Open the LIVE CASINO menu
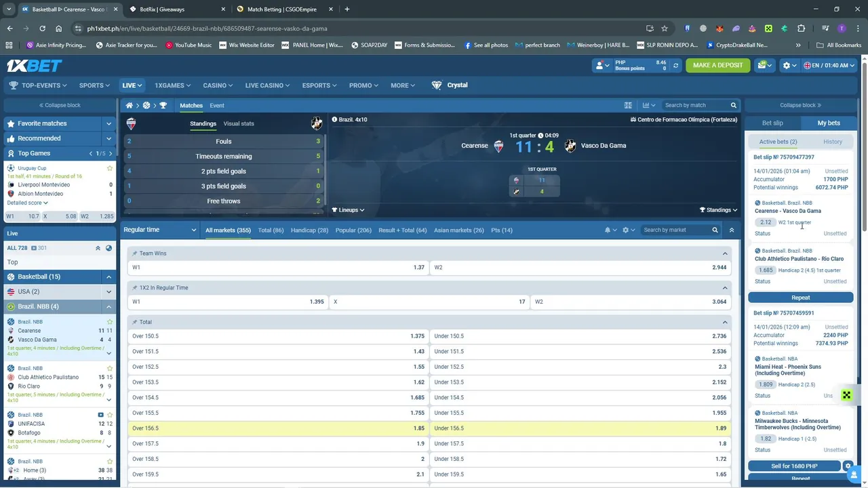This screenshot has height=488, width=868. 267,85
